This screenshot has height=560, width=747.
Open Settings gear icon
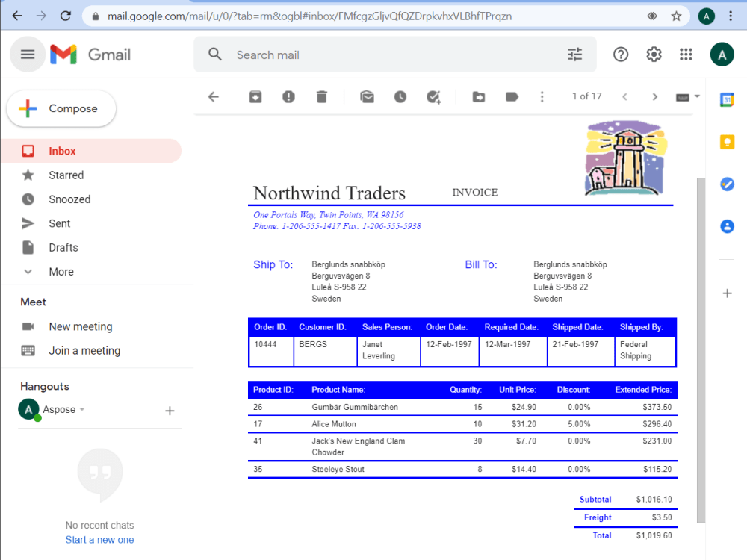click(x=654, y=55)
